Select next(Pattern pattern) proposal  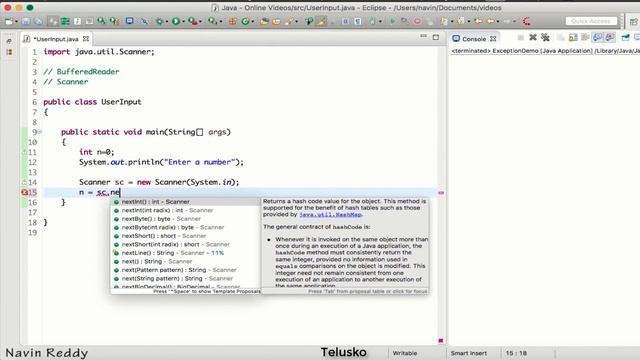(x=185, y=270)
